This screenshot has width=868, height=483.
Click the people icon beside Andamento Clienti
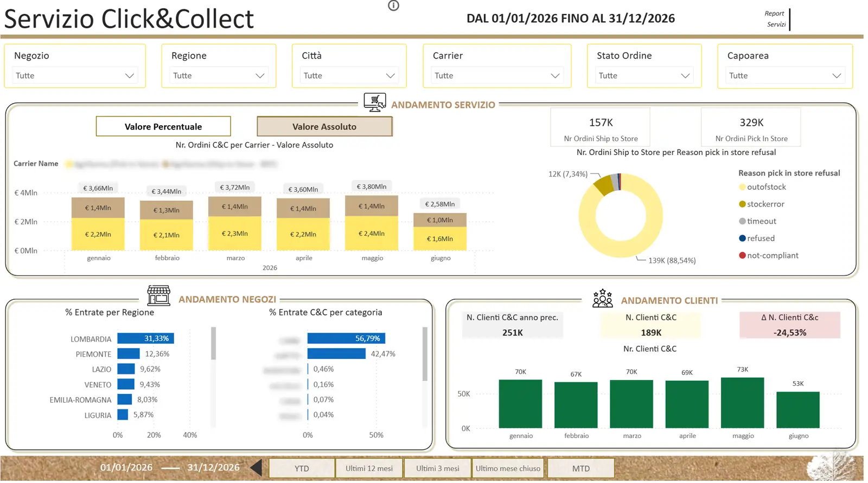pyautogui.click(x=602, y=298)
